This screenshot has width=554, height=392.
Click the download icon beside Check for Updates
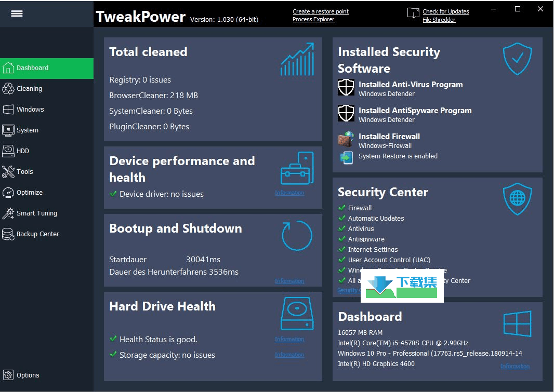pyautogui.click(x=413, y=13)
